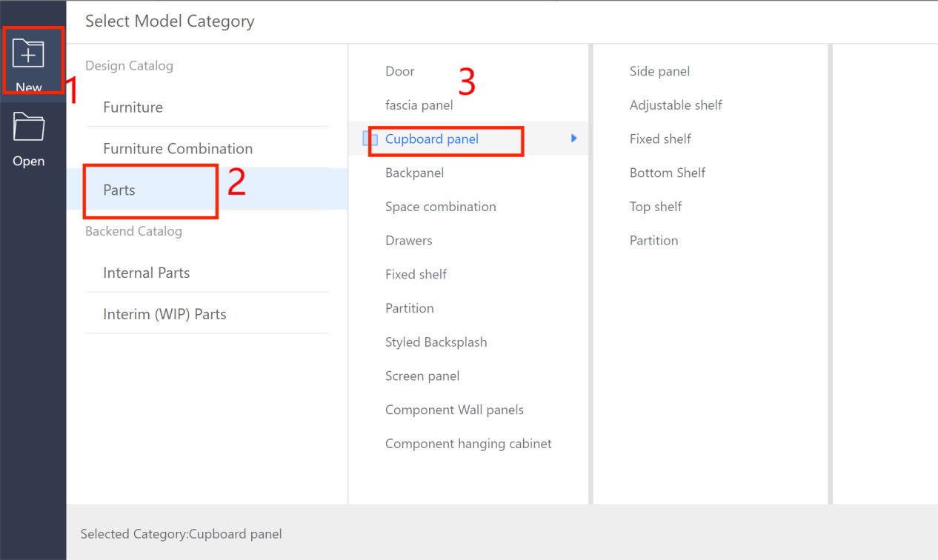Select Furniture in Design Catalog

[x=133, y=107]
